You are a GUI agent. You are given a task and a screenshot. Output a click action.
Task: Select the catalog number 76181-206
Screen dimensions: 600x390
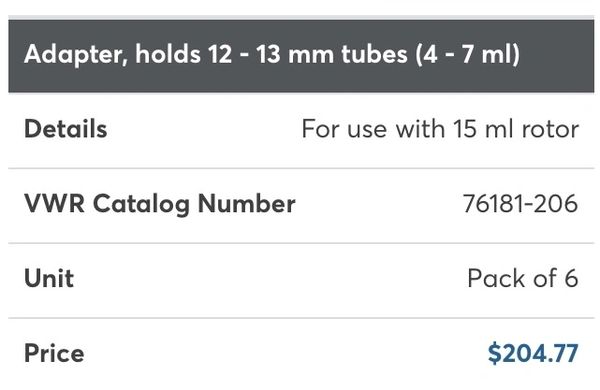[520, 203]
